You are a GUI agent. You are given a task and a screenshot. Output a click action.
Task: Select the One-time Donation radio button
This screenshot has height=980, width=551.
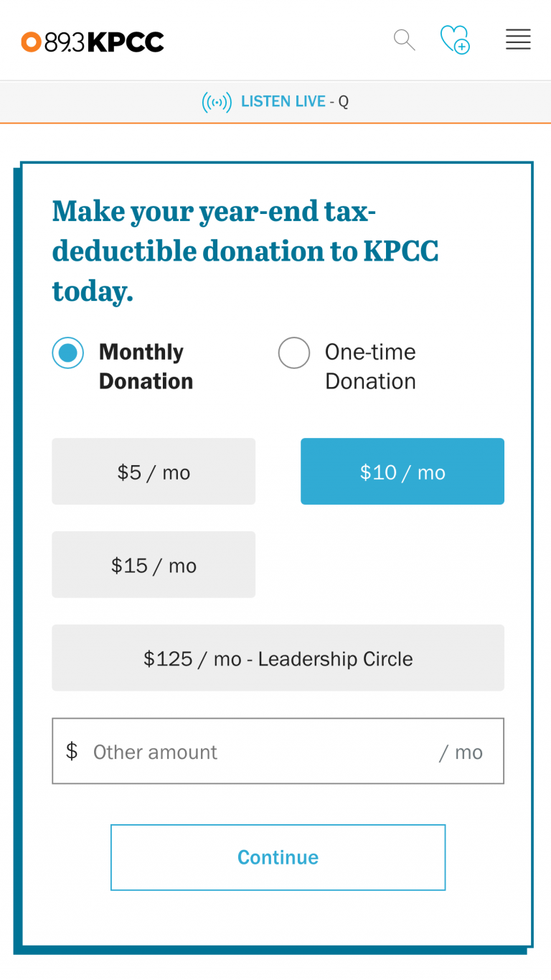click(294, 353)
